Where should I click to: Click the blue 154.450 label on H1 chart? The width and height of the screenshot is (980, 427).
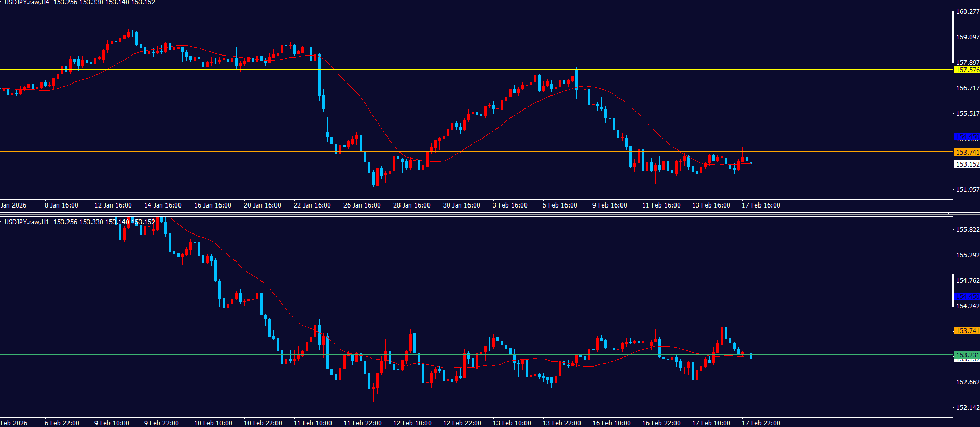coord(967,296)
